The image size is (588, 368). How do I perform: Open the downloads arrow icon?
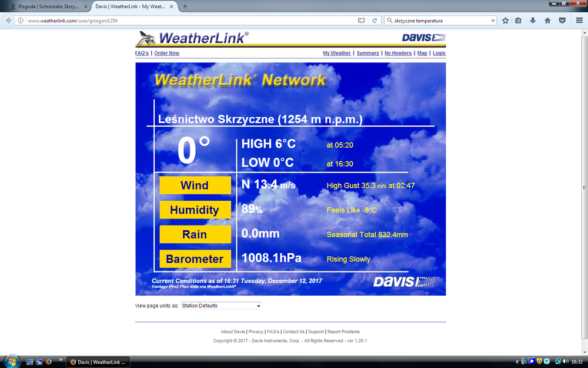pos(533,21)
